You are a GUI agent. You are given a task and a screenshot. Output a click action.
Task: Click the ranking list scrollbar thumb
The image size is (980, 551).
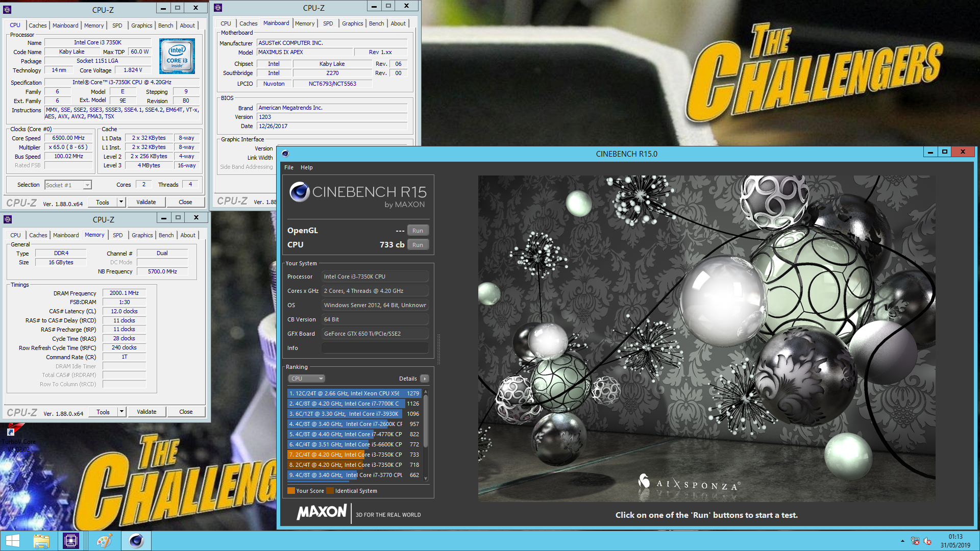pos(426,421)
